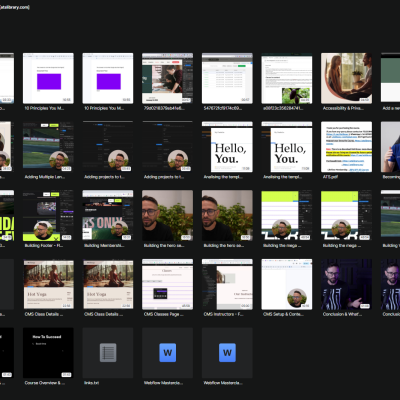
Task: Click the file name Course Overview & ...
Action: point(45,383)
